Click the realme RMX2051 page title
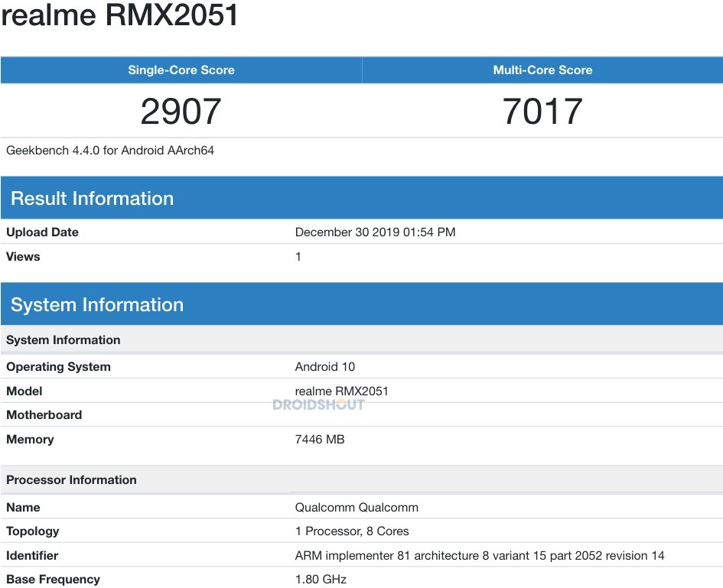This screenshot has width=723, height=588. (x=120, y=15)
